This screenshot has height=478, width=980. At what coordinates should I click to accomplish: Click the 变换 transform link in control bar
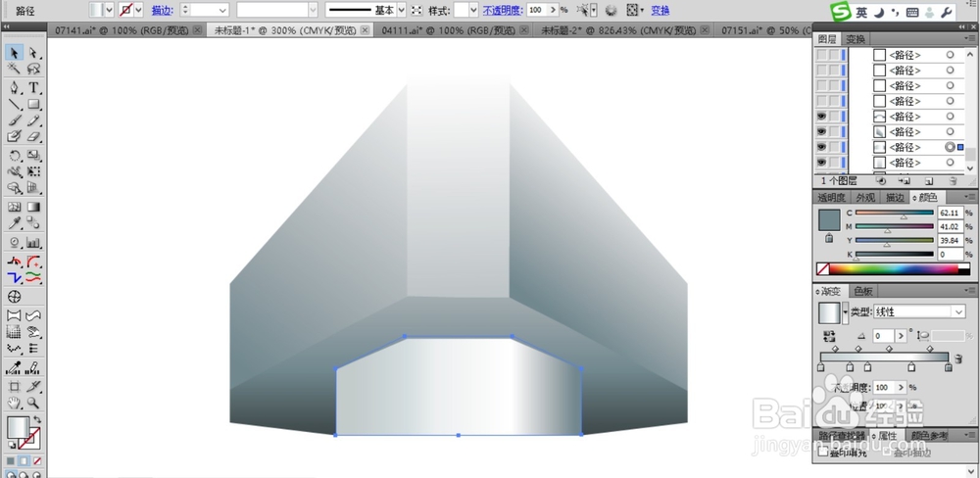(x=661, y=10)
